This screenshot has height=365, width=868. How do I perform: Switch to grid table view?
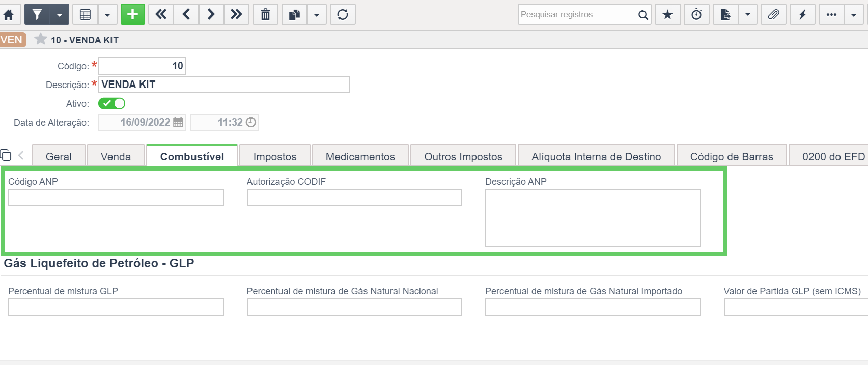pyautogui.click(x=86, y=14)
